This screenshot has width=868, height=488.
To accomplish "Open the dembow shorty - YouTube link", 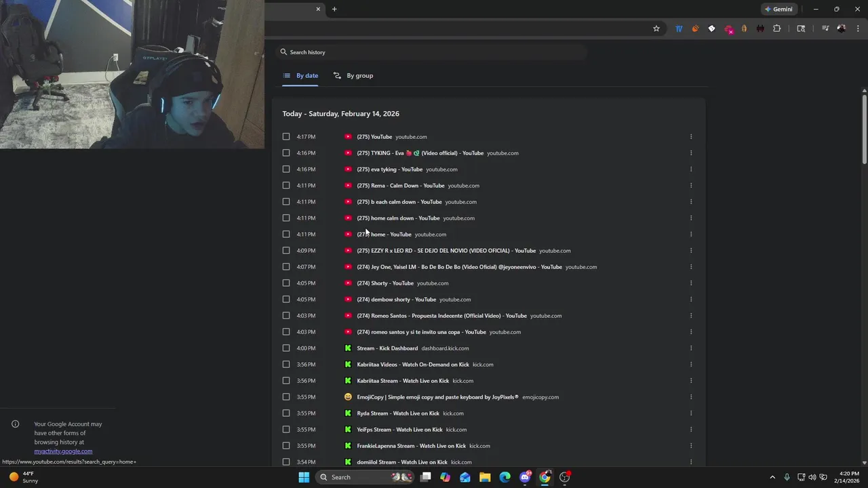I will coord(397,300).
